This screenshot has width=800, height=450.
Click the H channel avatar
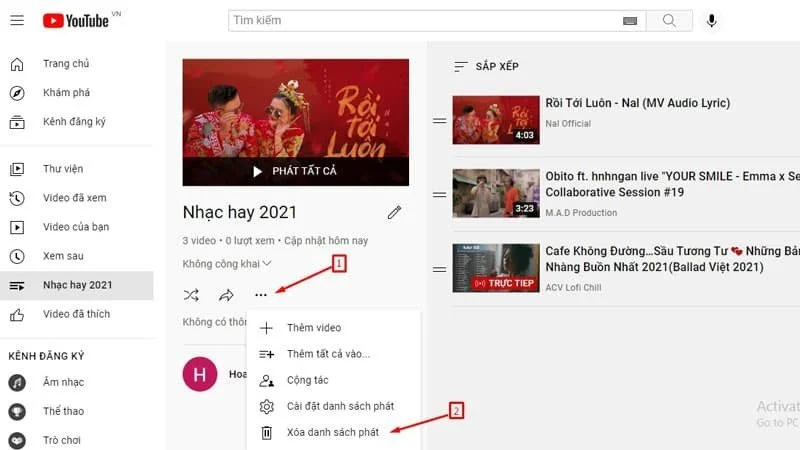[x=200, y=374]
